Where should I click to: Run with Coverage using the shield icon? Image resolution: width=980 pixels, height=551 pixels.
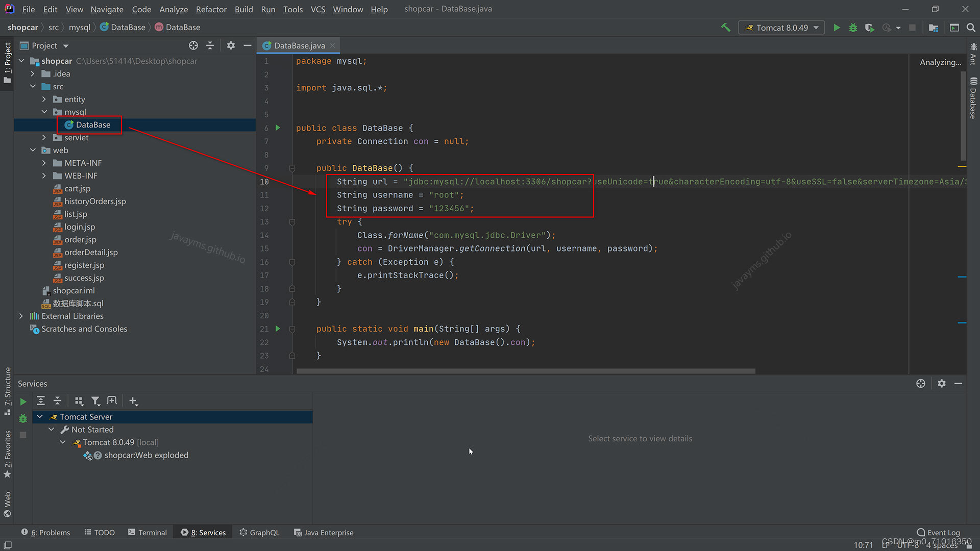point(869,28)
